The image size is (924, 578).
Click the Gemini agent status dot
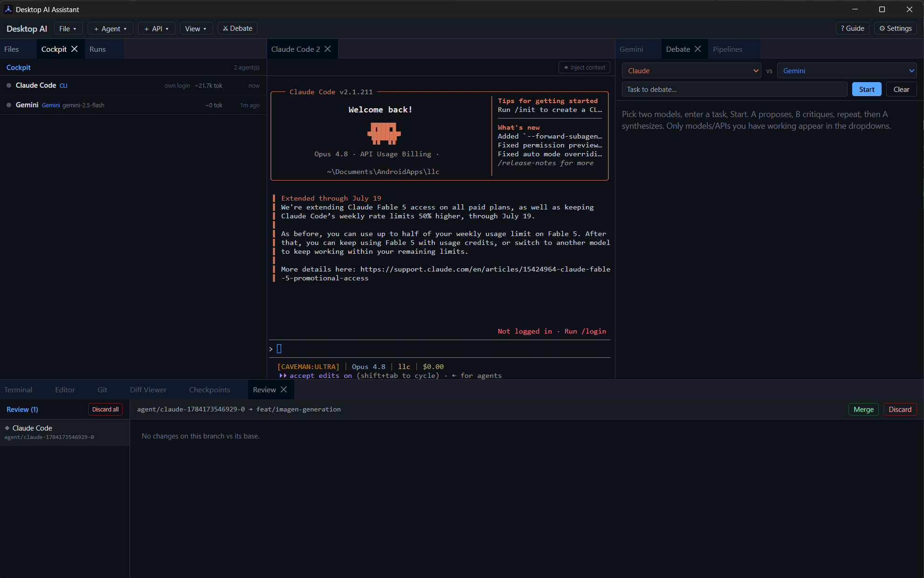click(x=9, y=105)
